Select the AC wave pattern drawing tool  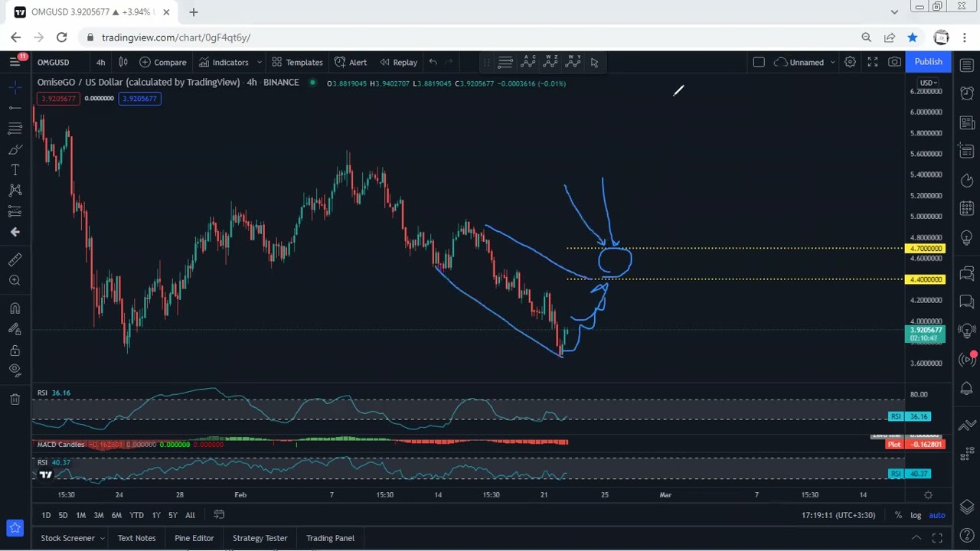click(x=528, y=62)
